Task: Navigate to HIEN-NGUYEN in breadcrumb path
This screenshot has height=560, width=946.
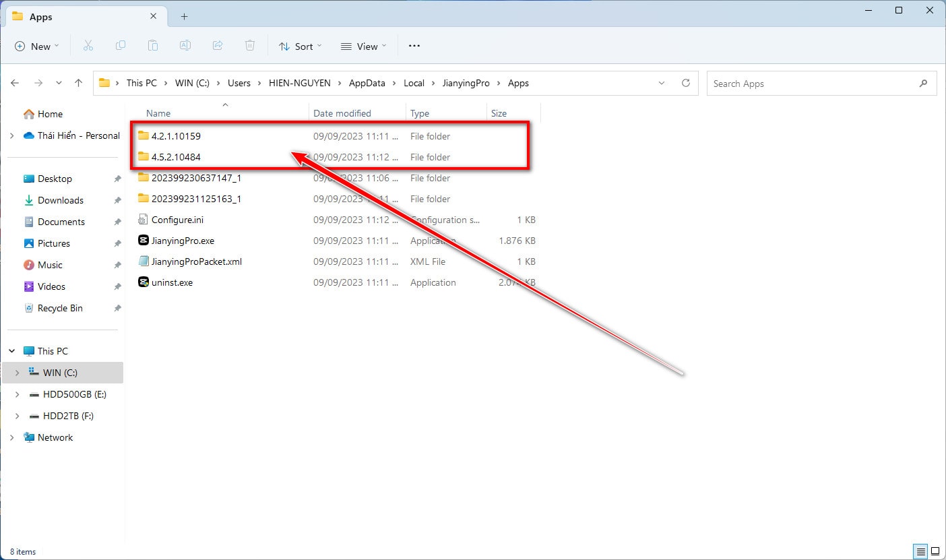Action: 300,83
